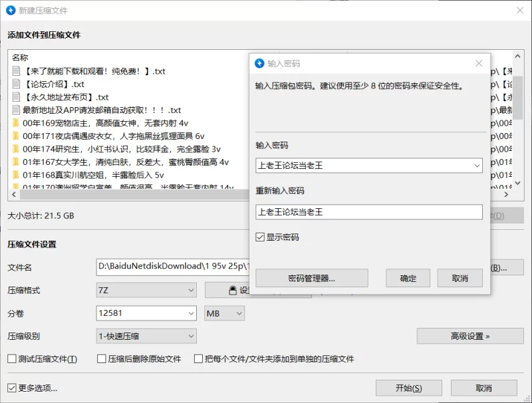Click the folder icon of 01年167女大学生
Screen dimensions: 532x403
click(15, 162)
